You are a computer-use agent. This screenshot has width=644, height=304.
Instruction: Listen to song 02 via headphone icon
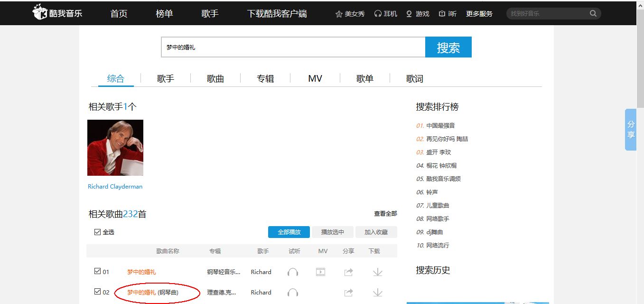(293, 293)
